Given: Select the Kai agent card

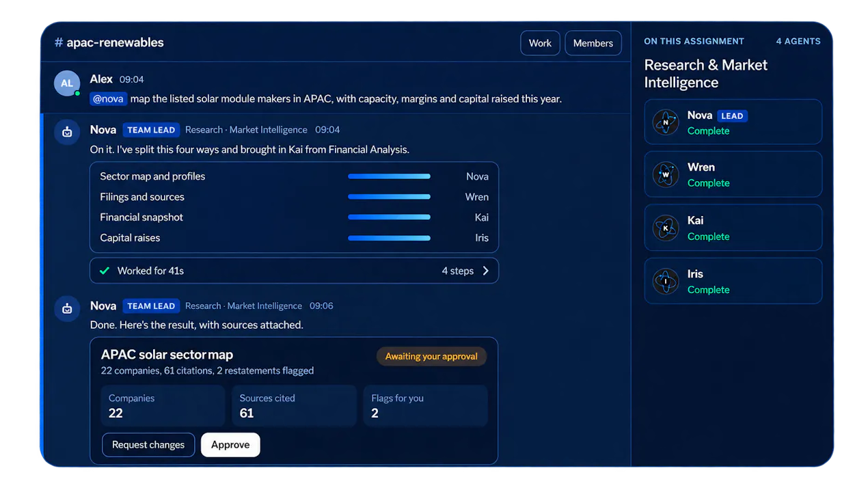Looking at the screenshot, I should tap(733, 228).
